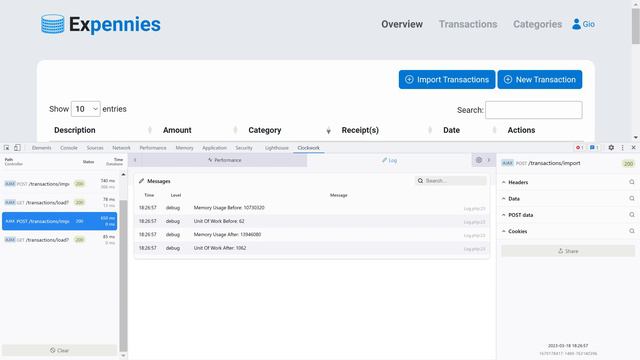Close the DevTools panel
The width and height of the screenshot is (640, 360).
click(633, 148)
